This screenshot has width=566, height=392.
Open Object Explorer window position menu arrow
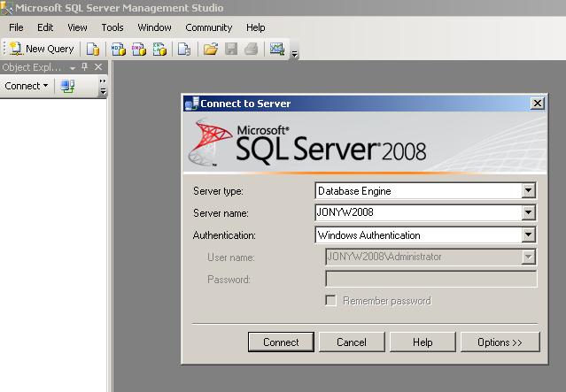(73, 67)
